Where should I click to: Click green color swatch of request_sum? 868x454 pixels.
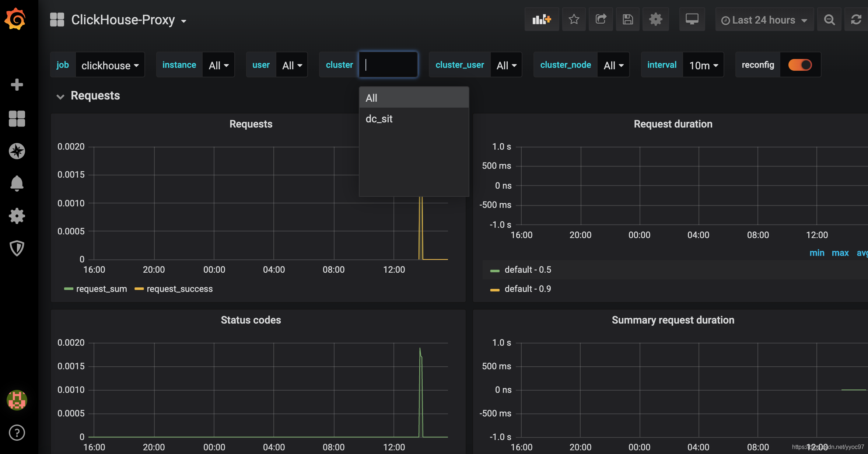pyautogui.click(x=69, y=289)
